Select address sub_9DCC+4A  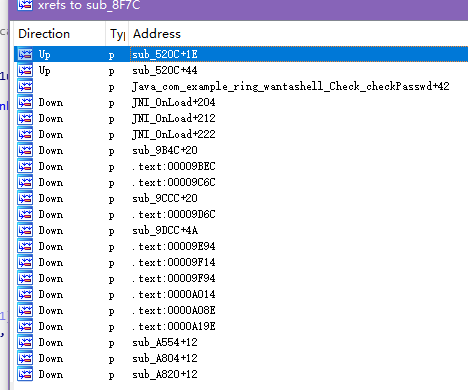pos(165,230)
